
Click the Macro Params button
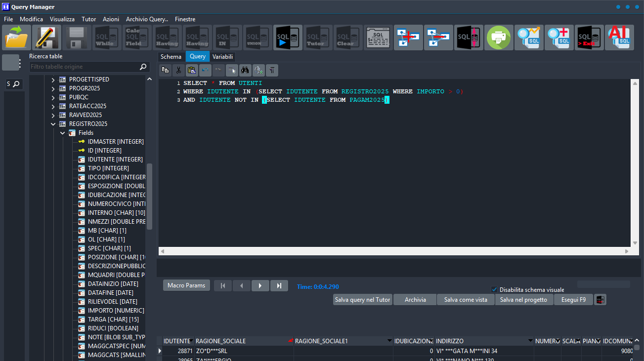coord(186,285)
